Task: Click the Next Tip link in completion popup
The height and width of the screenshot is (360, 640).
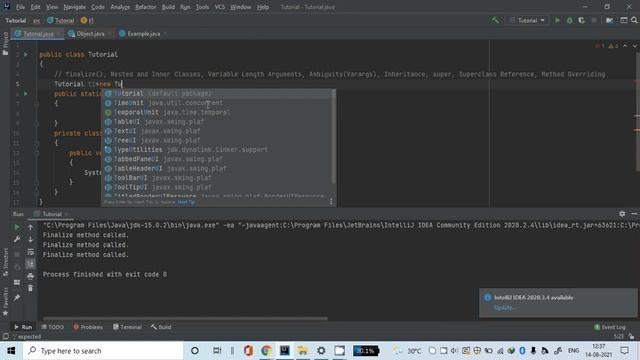Action: (186, 202)
